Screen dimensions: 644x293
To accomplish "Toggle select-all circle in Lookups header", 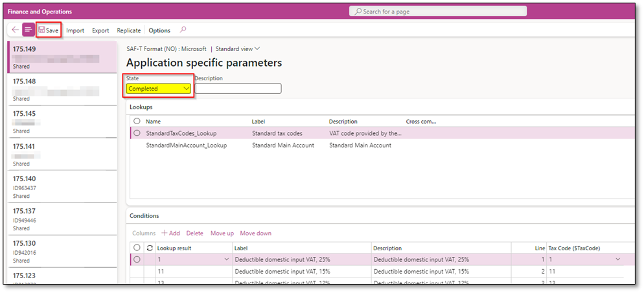I will [x=137, y=121].
